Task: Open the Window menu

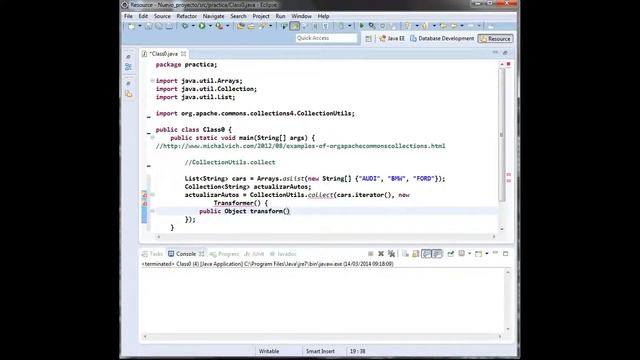Action: (301, 16)
